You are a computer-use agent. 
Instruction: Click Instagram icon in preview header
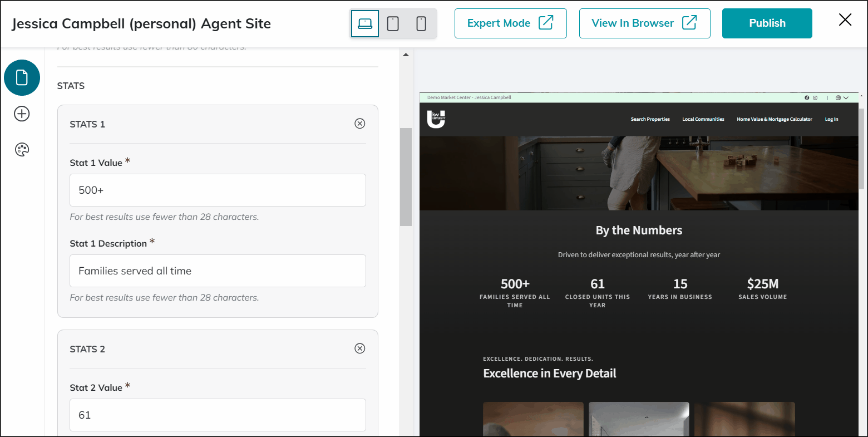(815, 97)
